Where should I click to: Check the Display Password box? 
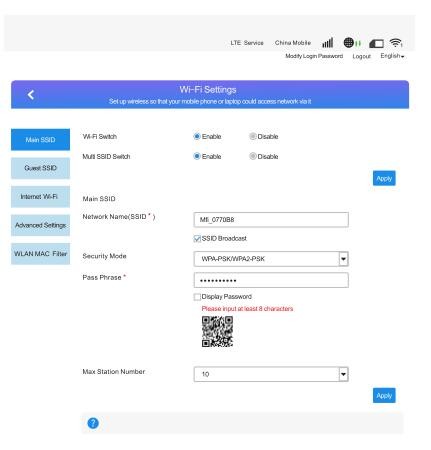click(197, 297)
